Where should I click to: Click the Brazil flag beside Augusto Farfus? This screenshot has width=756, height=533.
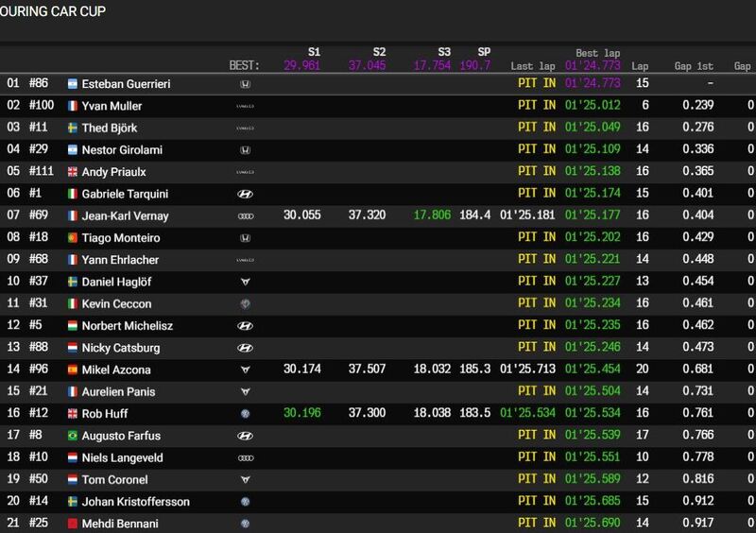click(72, 436)
